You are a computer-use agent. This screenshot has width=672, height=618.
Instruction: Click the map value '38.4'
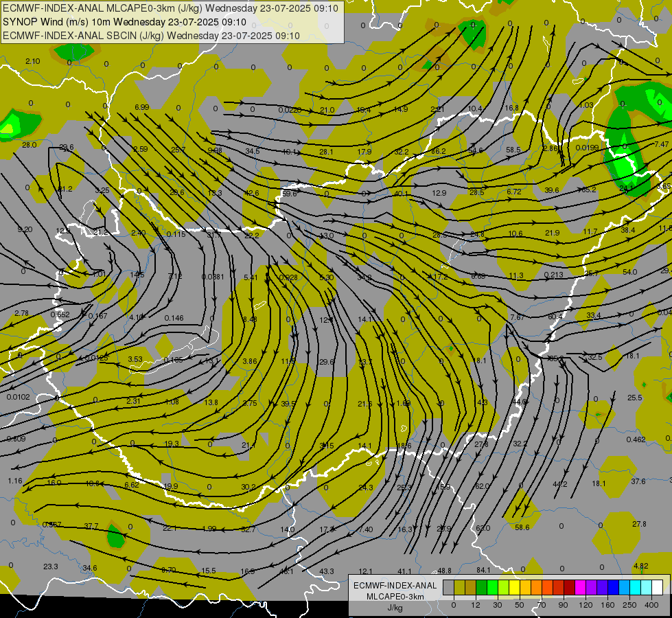pyautogui.click(x=628, y=230)
